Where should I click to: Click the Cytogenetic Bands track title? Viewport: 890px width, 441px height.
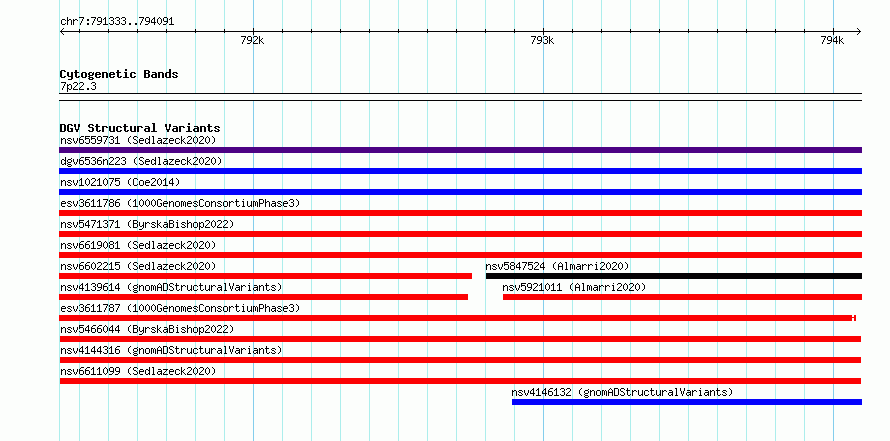119,74
